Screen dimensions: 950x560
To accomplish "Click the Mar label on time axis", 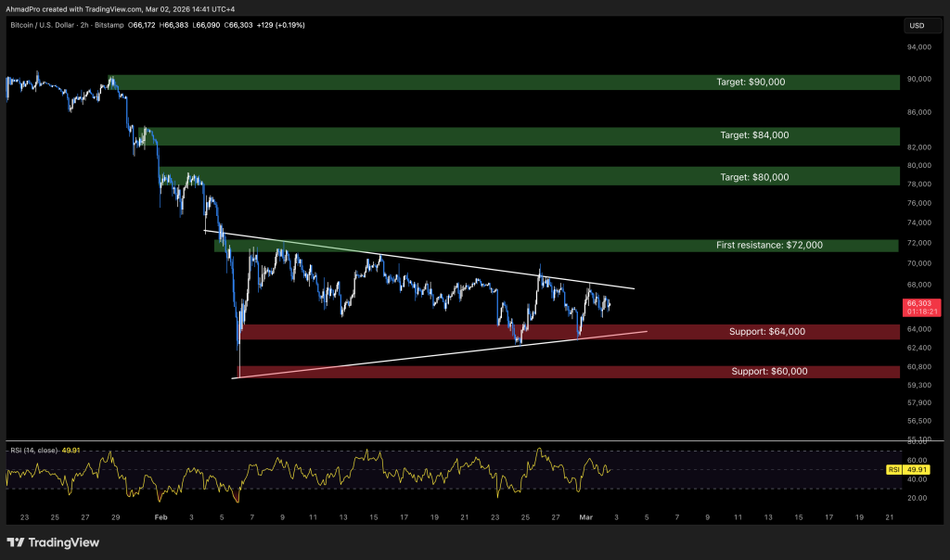I will tap(585, 515).
